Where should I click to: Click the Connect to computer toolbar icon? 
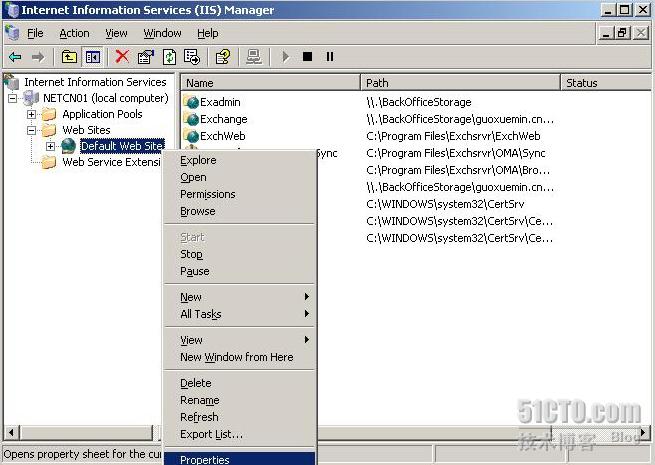[254, 57]
